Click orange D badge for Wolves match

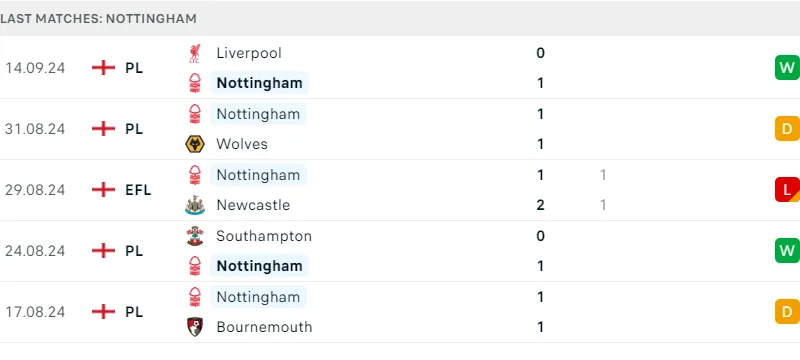coord(787,128)
